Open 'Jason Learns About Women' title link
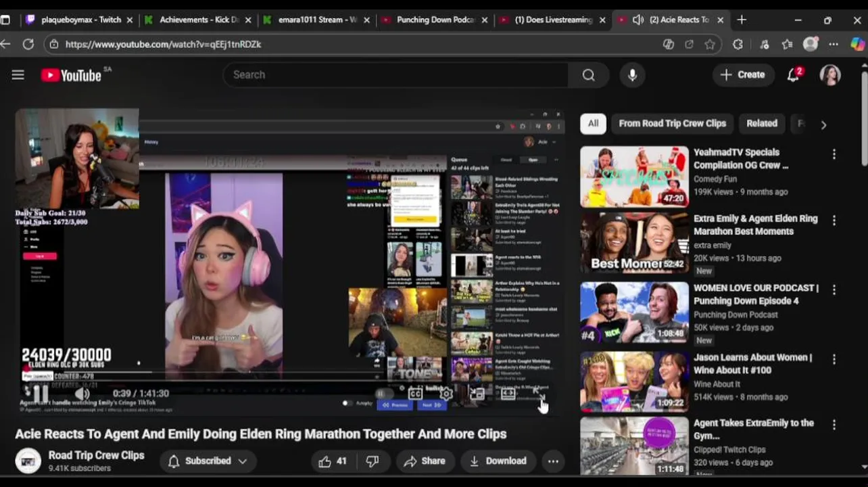Screen dimensions: 868x487 (753, 364)
